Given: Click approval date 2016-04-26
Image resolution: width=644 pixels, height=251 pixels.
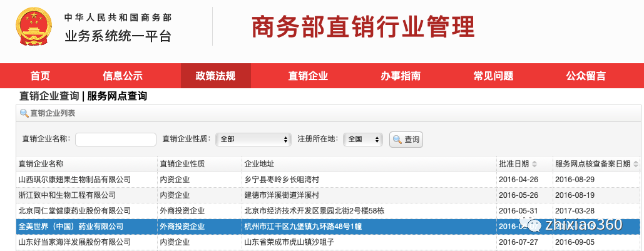Looking at the screenshot, I should point(518,180).
